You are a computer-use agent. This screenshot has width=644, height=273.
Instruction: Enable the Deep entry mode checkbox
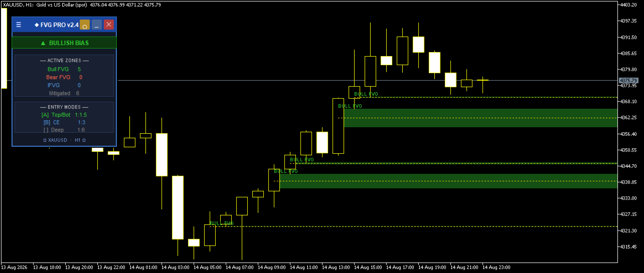[x=46, y=130]
